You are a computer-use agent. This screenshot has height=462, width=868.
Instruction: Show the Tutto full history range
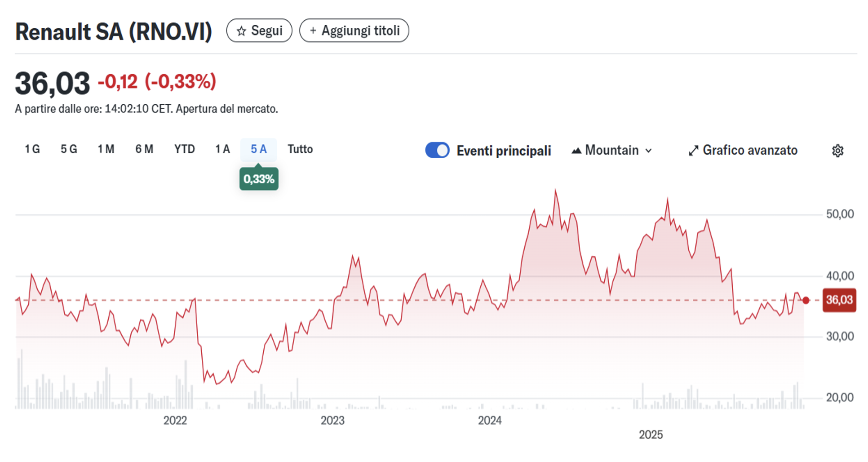point(300,149)
